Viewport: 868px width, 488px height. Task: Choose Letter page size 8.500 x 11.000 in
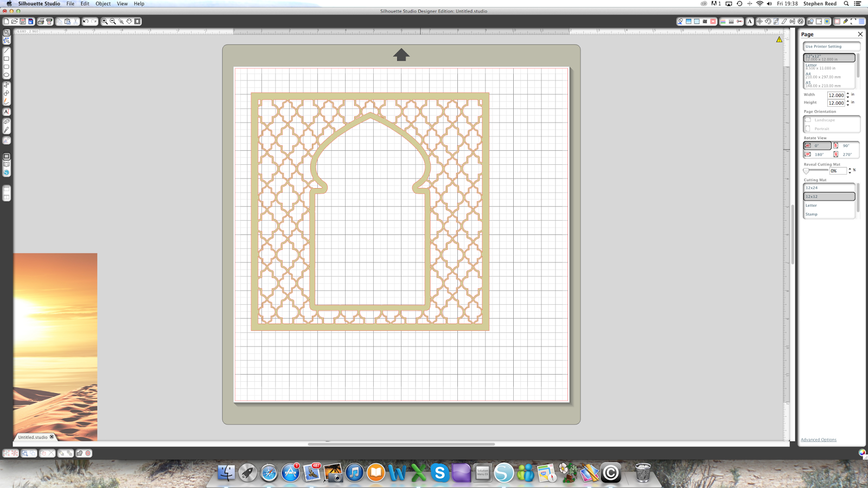(829, 67)
